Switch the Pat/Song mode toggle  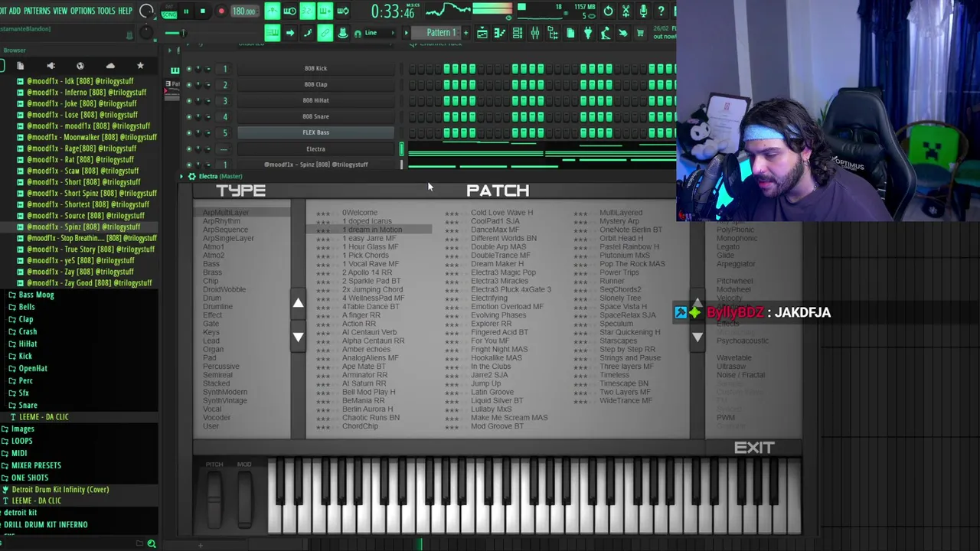(169, 11)
